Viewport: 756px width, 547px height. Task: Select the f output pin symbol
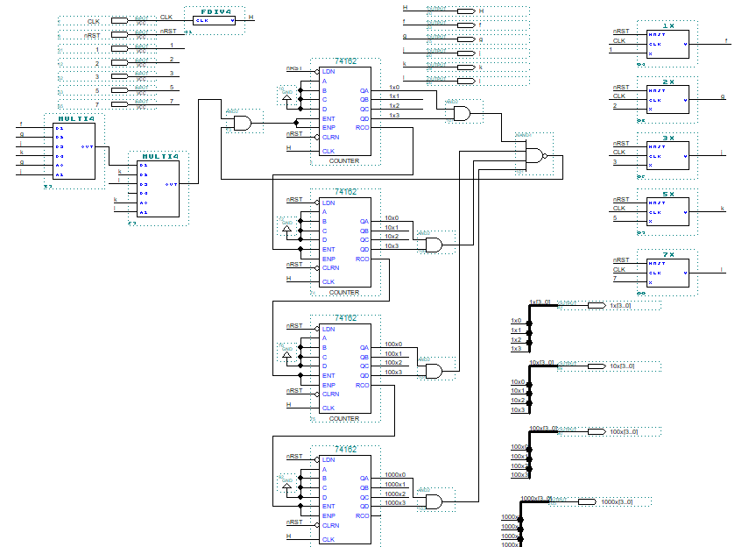466,25
